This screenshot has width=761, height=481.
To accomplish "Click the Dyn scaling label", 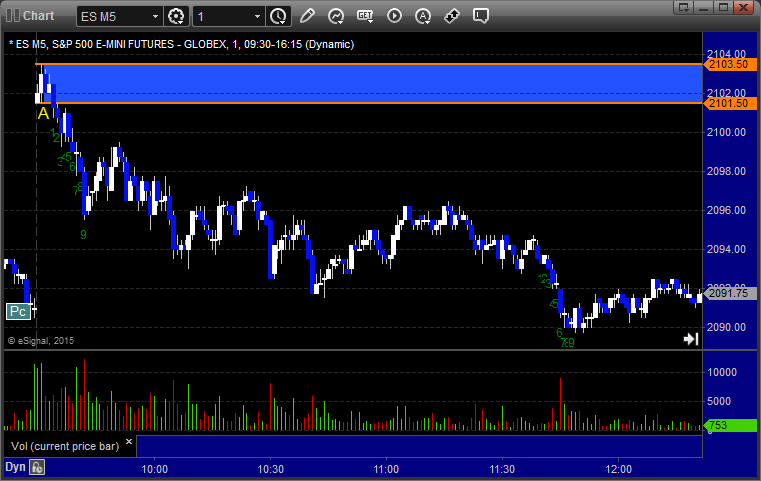I will click(15, 467).
